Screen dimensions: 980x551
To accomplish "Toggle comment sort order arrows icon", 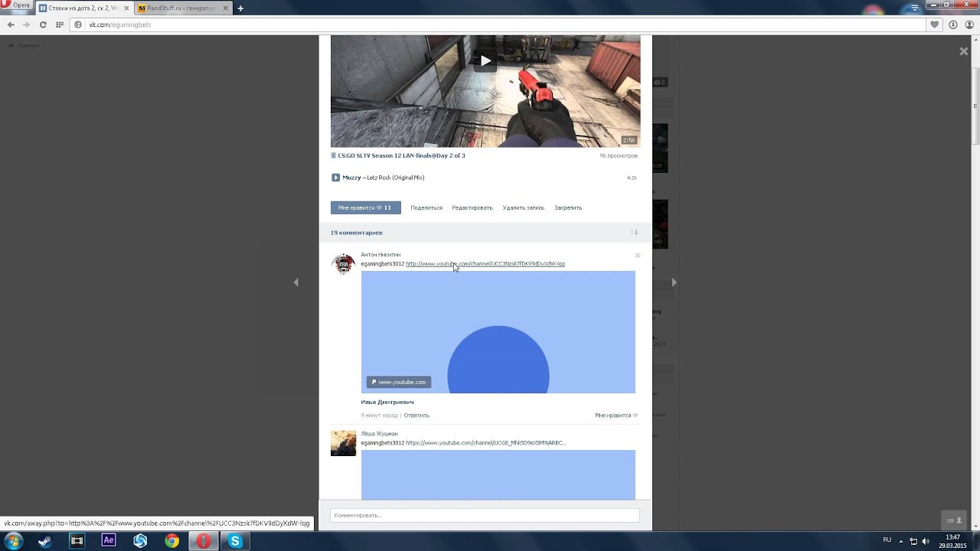I will 634,233.
